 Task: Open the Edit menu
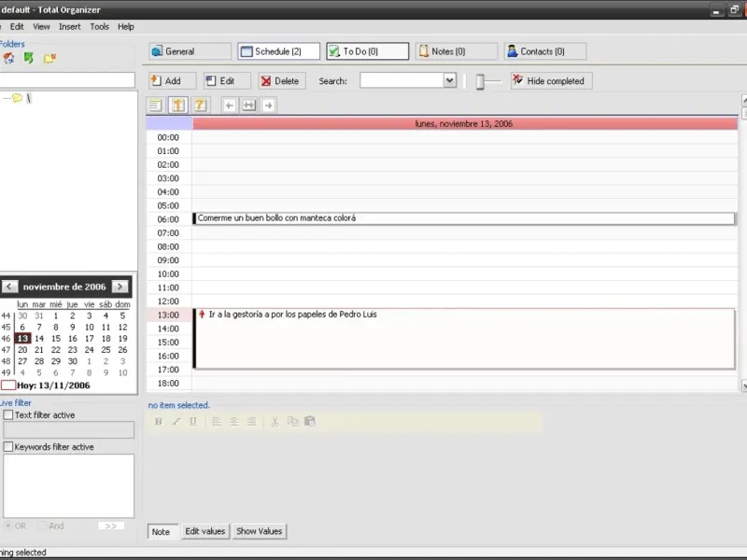tap(17, 27)
